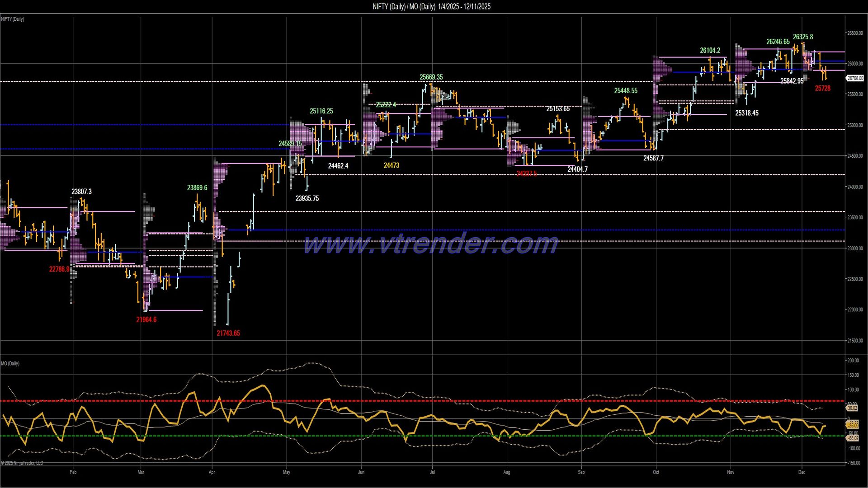
Task: Click the 36.02 indicator value marker
Action: click(x=852, y=408)
